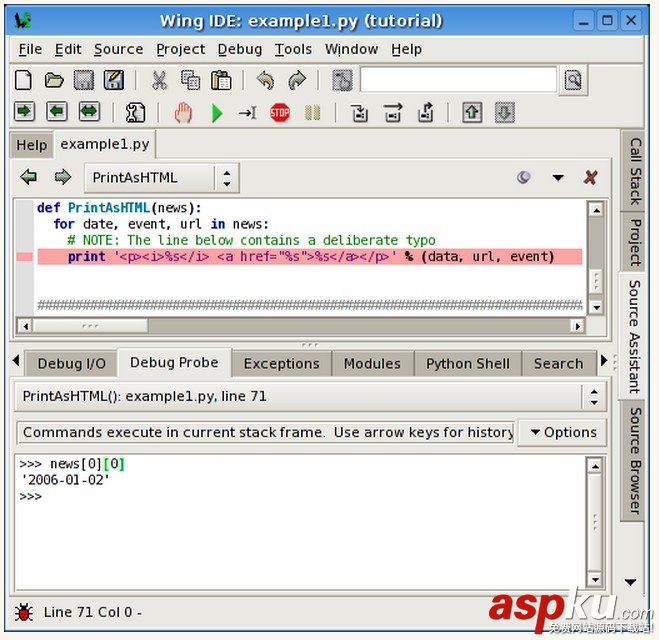
Task: Open the Debug menu
Action: (x=239, y=49)
